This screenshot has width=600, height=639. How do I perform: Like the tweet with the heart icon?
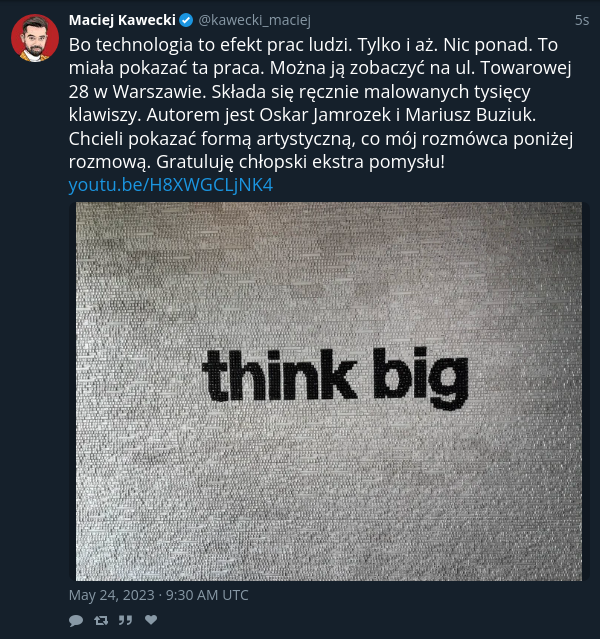[x=151, y=620]
